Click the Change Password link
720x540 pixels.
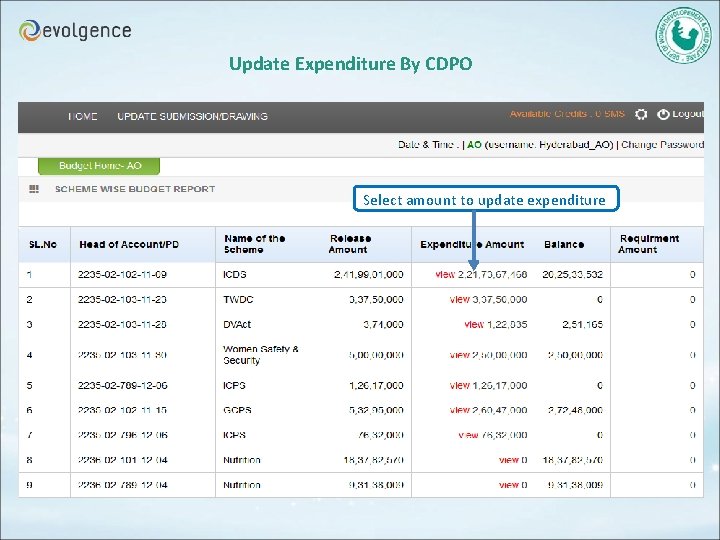pos(662,145)
